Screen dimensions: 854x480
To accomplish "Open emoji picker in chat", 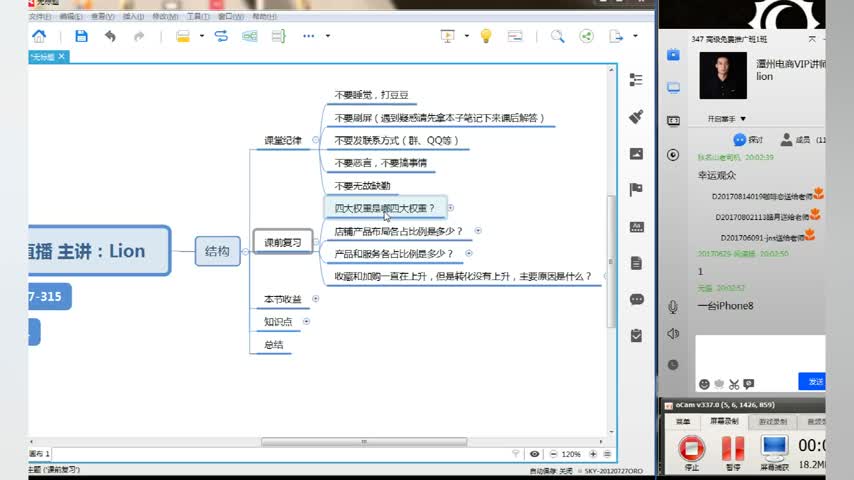I will 704,384.
